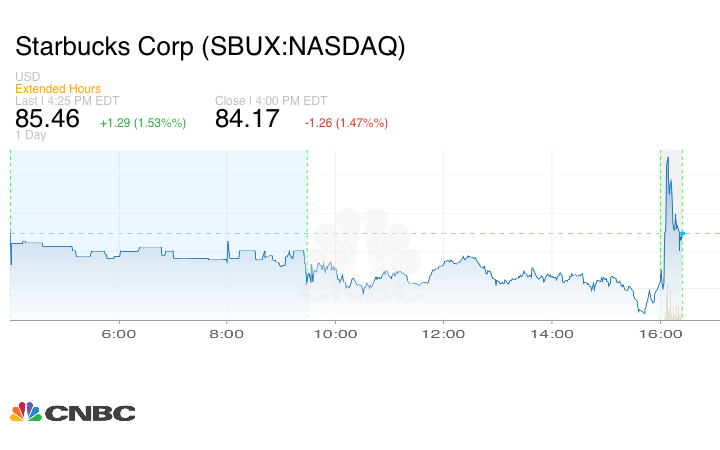Screen dimensions: 720x450
Task: Click the 12:00 time axis label
Action: coord(443,334)
